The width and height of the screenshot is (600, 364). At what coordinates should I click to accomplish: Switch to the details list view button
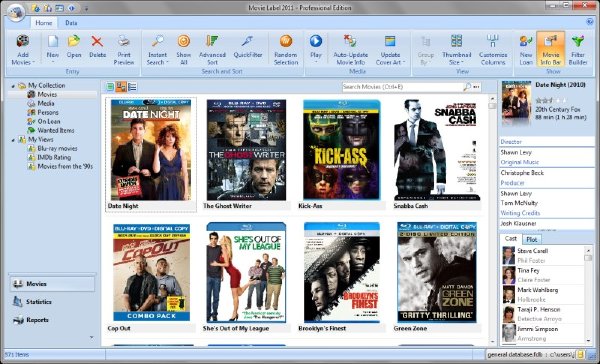coord(132,87)
